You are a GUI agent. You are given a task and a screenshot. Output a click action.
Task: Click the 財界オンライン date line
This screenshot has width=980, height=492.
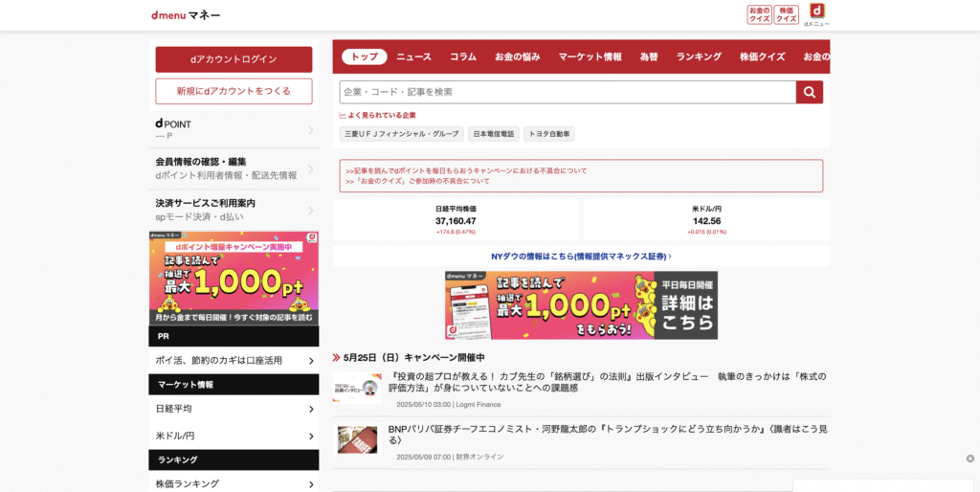450,457
